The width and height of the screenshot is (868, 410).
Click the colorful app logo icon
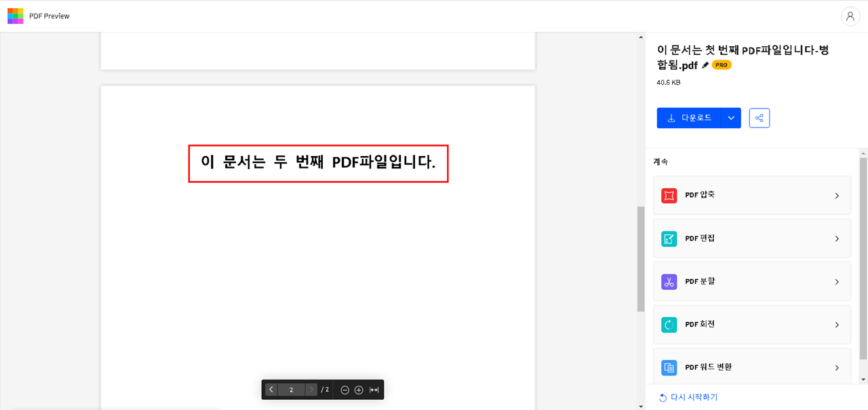(15, 16)
